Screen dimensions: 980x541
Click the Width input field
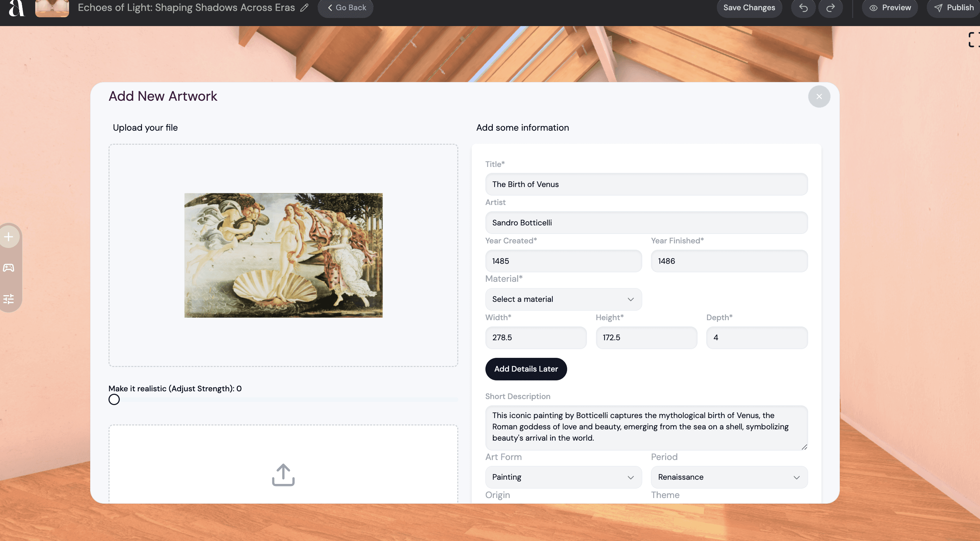536,338
